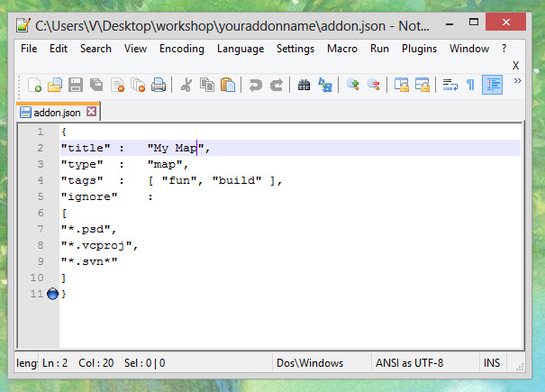This screenshot has width=545, height=392.
Task: Toggle the indent guide button
Action: [x=492, y=86]
